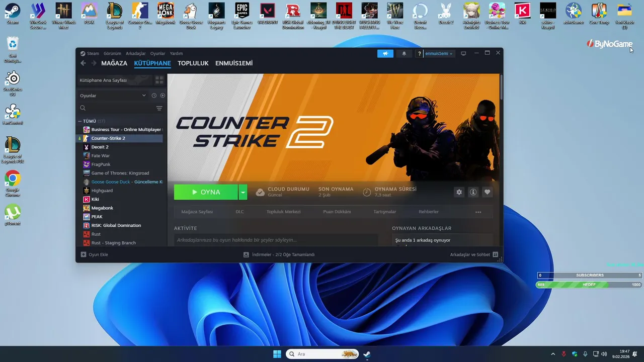Select the Recycle Bin desktop icon
The height and width of the screenshot is (362, 644).
point(13,49)
